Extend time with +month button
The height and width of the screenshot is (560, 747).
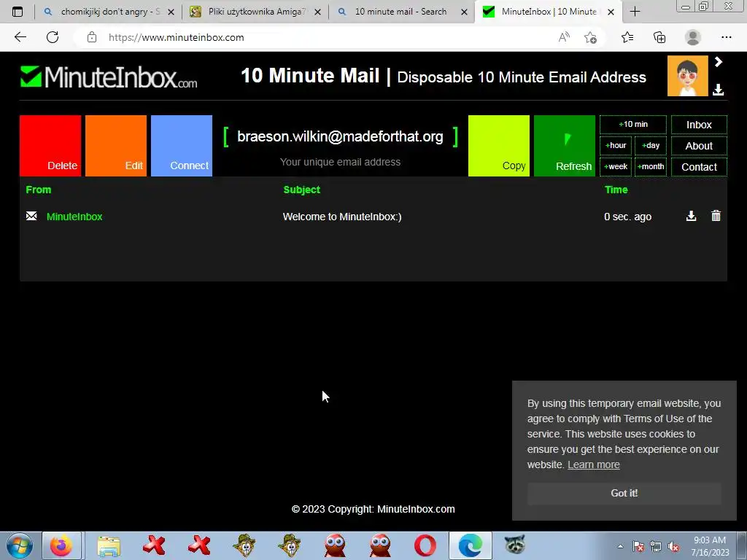(x=651, y=167)
